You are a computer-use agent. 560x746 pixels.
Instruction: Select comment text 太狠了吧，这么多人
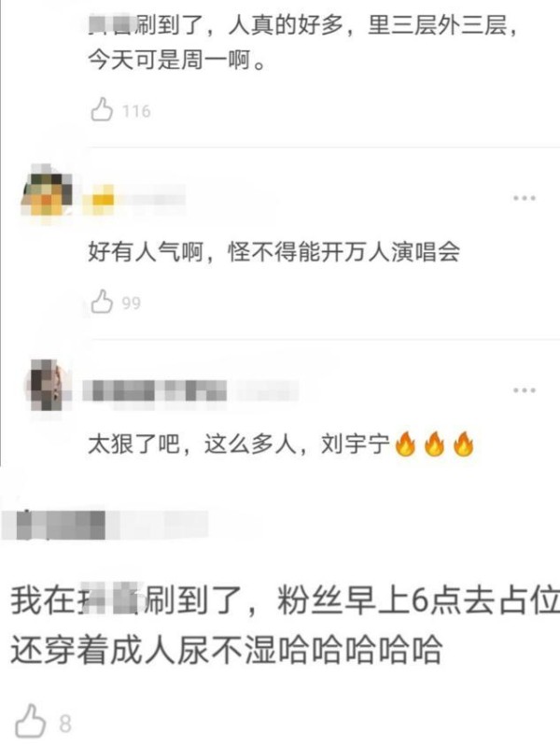click(x=191, y=443)
